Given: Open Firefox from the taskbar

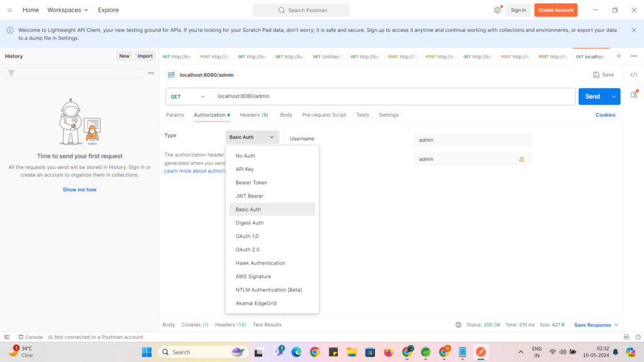Looking at the screenshot, I should (388, 352).
